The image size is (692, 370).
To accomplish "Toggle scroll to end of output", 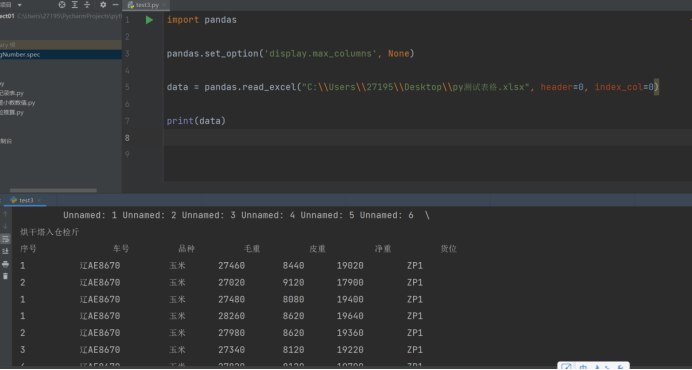I will click(x=5, y=251).
